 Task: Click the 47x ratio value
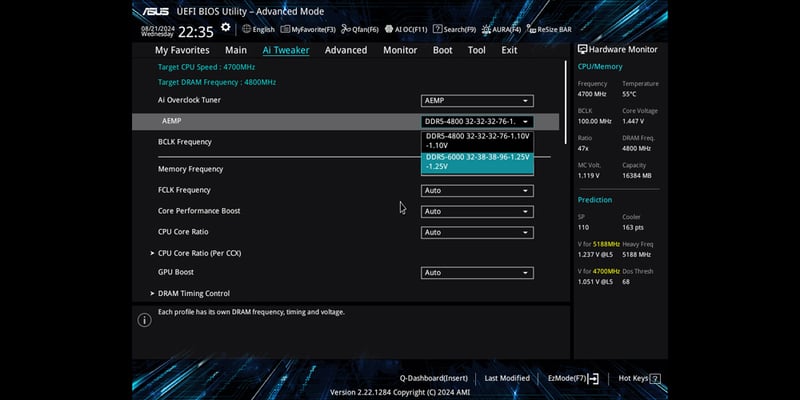point(583,148)
